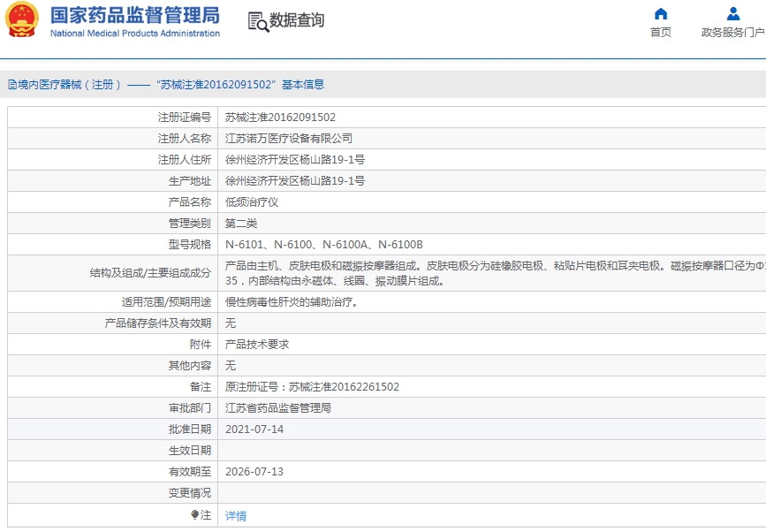Open the 详情 link
The height and width of the screenshot is (532, 766).
236,515
